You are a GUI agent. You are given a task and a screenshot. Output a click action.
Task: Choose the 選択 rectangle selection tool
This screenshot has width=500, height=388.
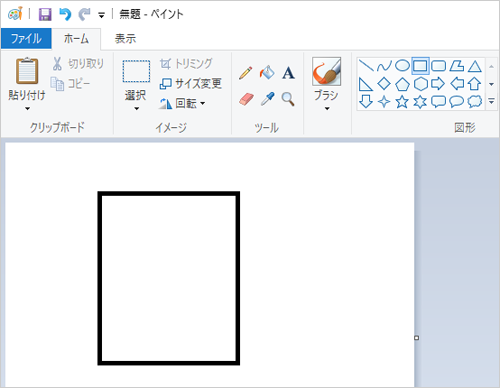(x=136, y=71)
